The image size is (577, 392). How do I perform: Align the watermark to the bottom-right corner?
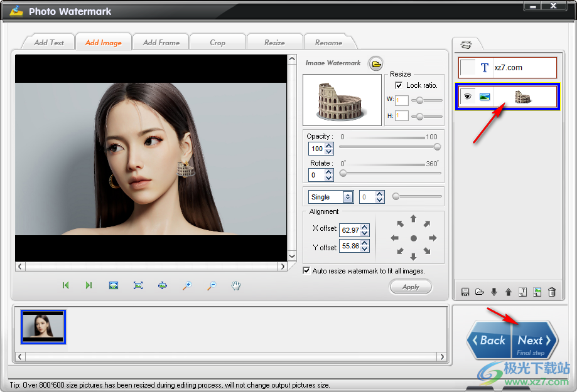coord(427,251)
